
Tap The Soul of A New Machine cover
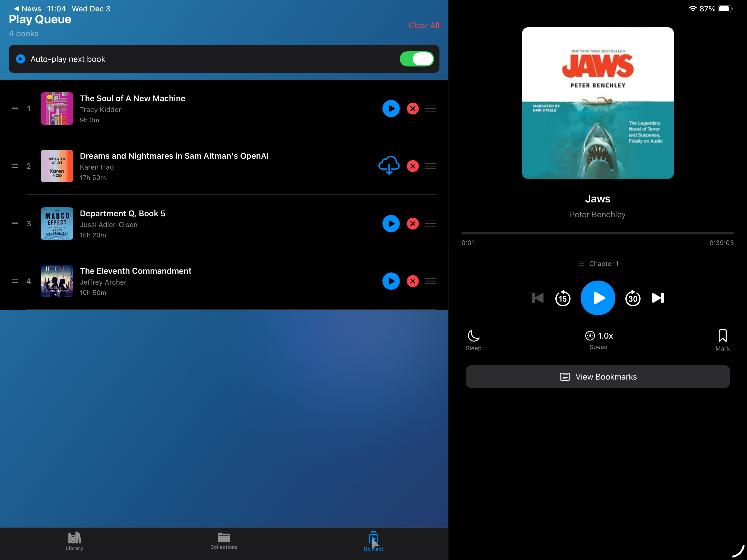pos(57,109)
